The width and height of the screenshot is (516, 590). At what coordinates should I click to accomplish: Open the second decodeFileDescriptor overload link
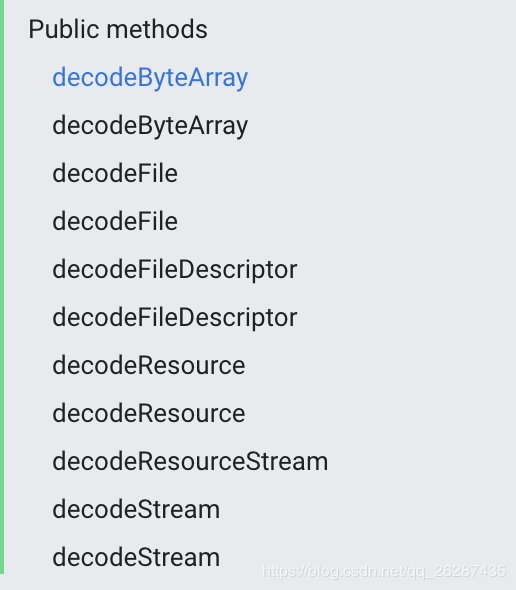[175, 318]
